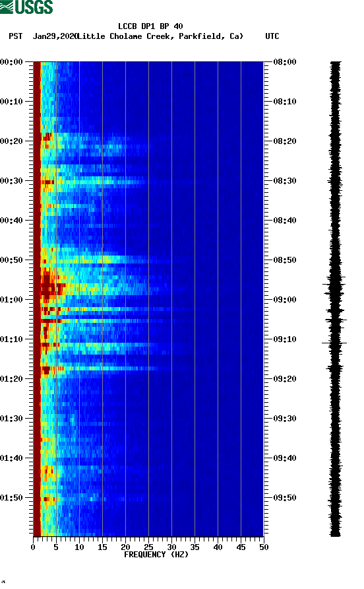The height and width of the screenshot is (589, 364).
Task: Click the '01:20' PST time label
Action: tap(11, 379)
